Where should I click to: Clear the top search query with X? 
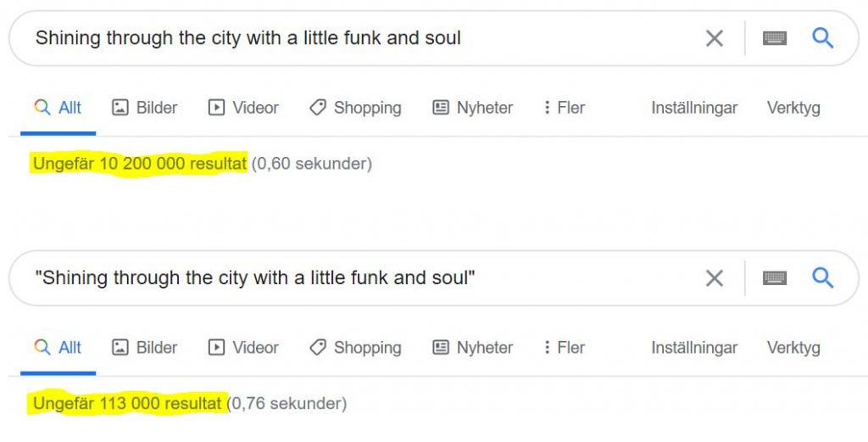[714, 38]
